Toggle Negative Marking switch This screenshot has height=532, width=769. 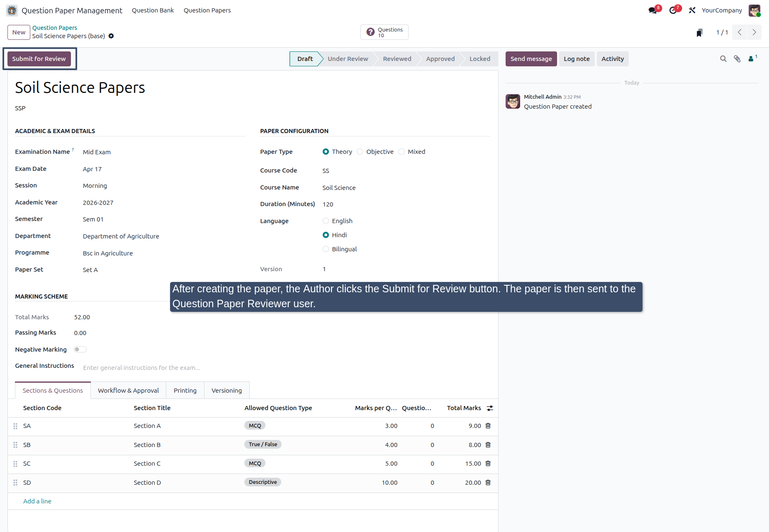pyautogui.click(x=80, y=350)
